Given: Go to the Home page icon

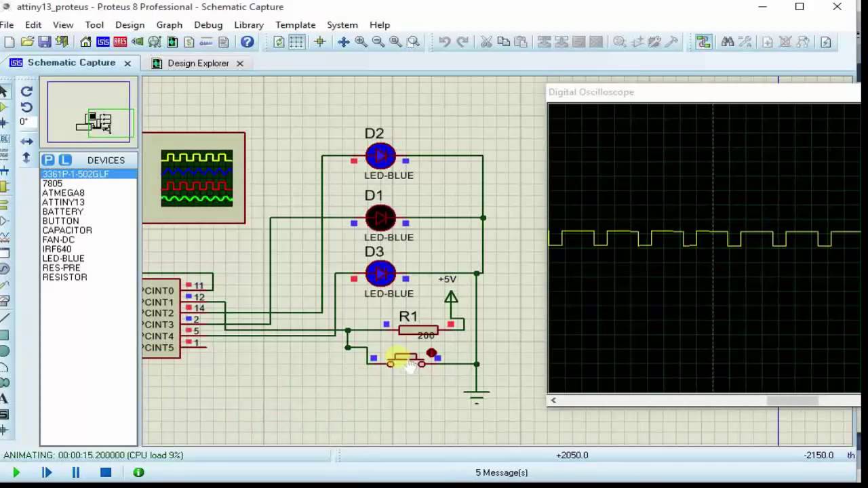Looking at the screenshot, I should tap(85, 42).
